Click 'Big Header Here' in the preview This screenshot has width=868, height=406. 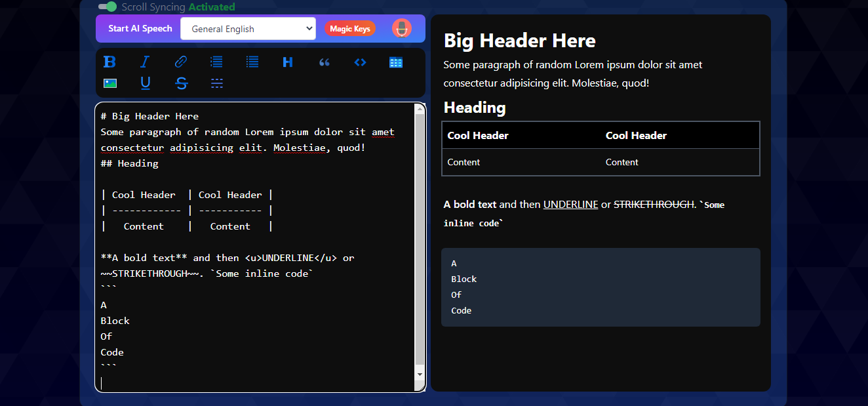tap(520, 41)
